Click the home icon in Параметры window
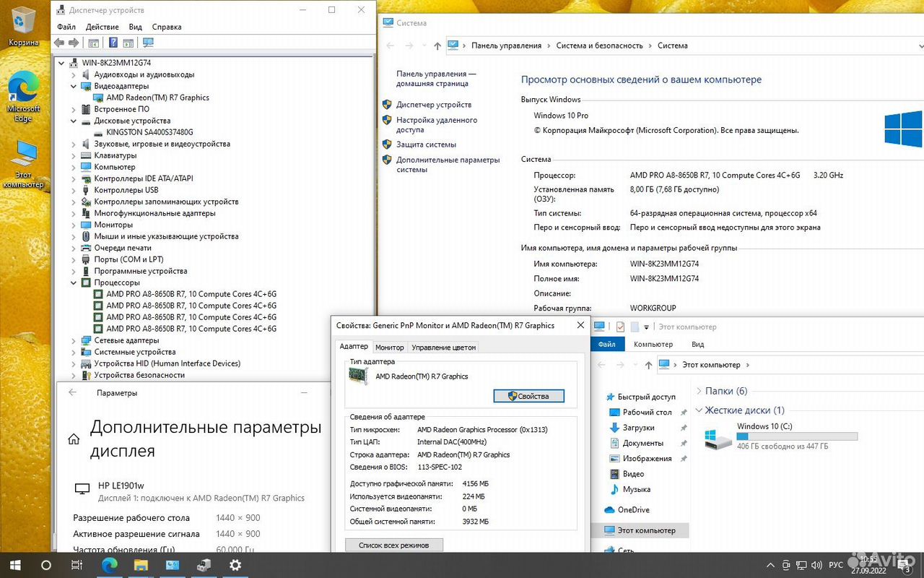This screenshot has width=924, height=578. click(73, 439)
